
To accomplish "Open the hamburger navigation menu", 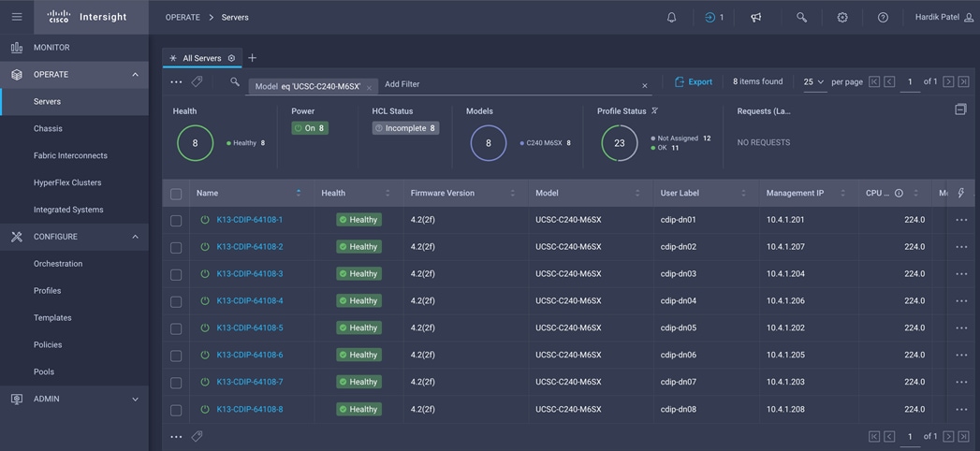I will pyautogui.click(x=17, y=17).
